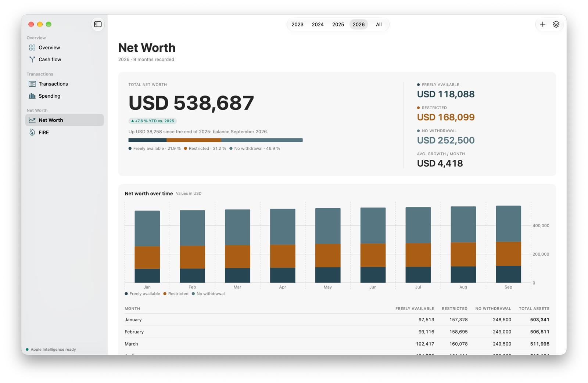This screenshot has width=588, height=383.
Task: Click the USD 168,099 restricted value
Action: coord(446,117)
